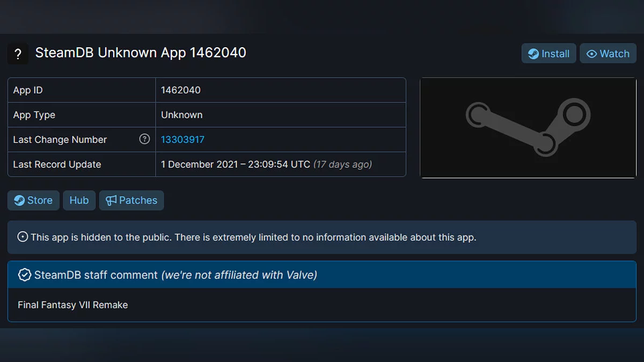Select the 'Unknown' App Type value
This screenshot has height=362, width=644.
coord(182,115)
